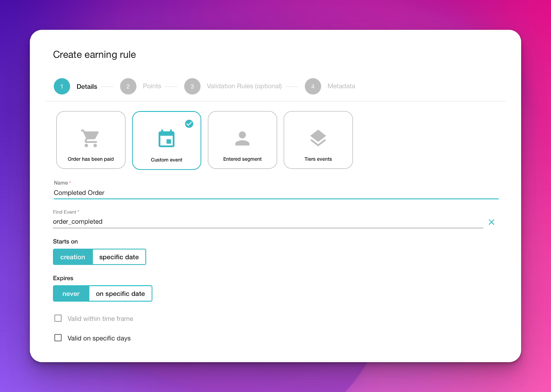Viewport: 551px width, 392px height.
Task: Select the shopping cart Order has been paid icon
Action: coord(90,138)
